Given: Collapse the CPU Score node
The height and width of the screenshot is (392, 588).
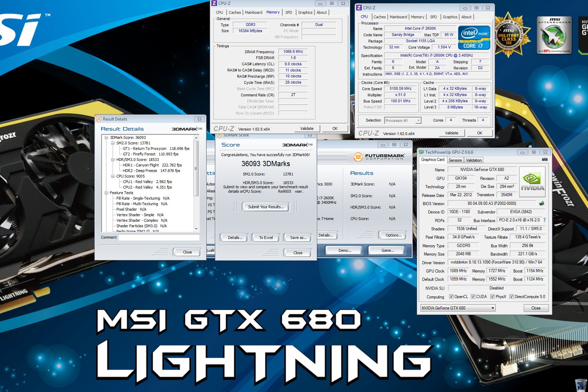Looking at the screenshot, I should [x=113, y=176].
